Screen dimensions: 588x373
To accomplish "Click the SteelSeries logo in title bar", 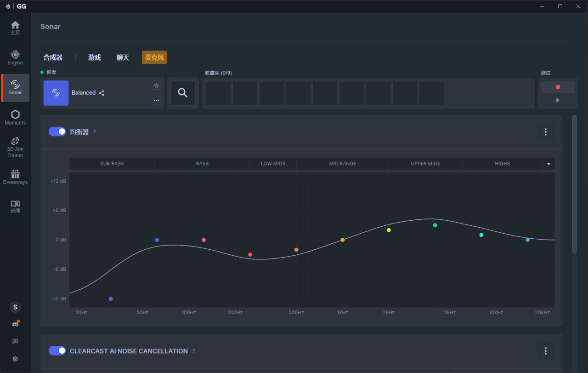I will (x=8, y=6).
